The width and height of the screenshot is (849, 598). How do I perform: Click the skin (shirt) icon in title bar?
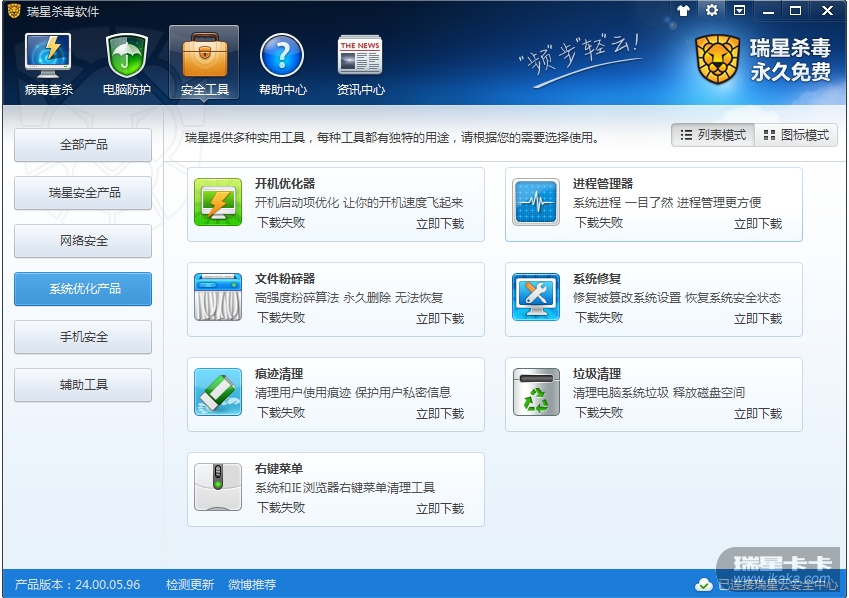click(x=683, y=10)
